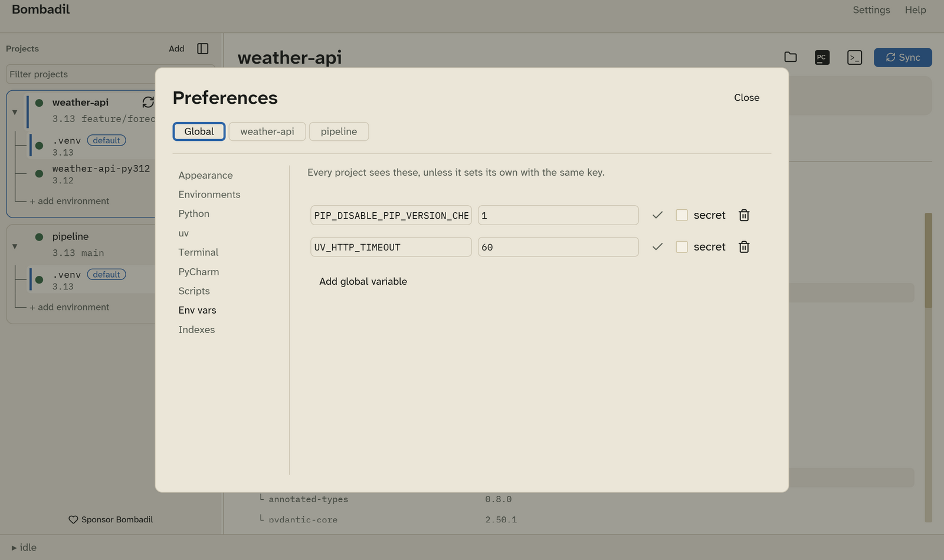944x560 pixels.
Task: Delete the UV_HTTP_TIMEOUT variable
Action: [744, 247]
